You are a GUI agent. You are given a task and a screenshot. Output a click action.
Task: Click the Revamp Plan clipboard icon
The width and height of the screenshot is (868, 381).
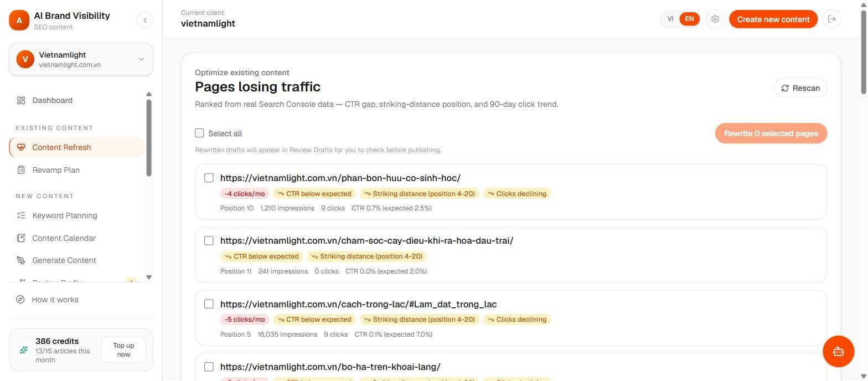coord(21,170)
